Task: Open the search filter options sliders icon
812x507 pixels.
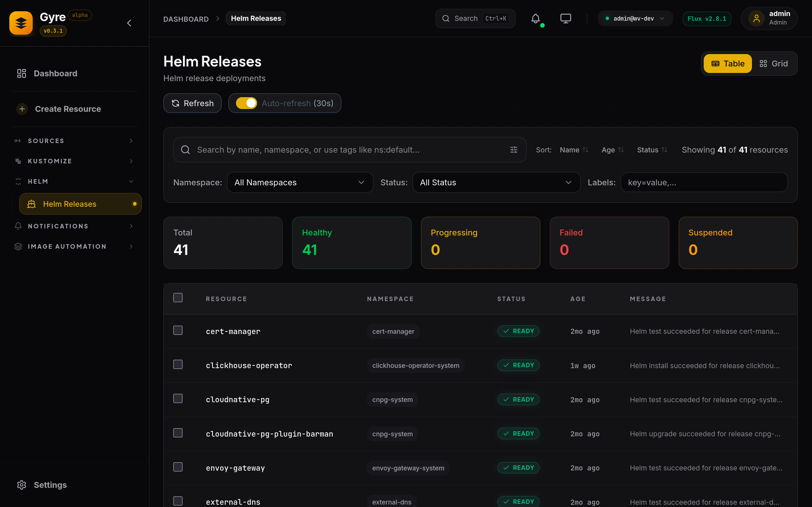Action: [x=514, y=150]
